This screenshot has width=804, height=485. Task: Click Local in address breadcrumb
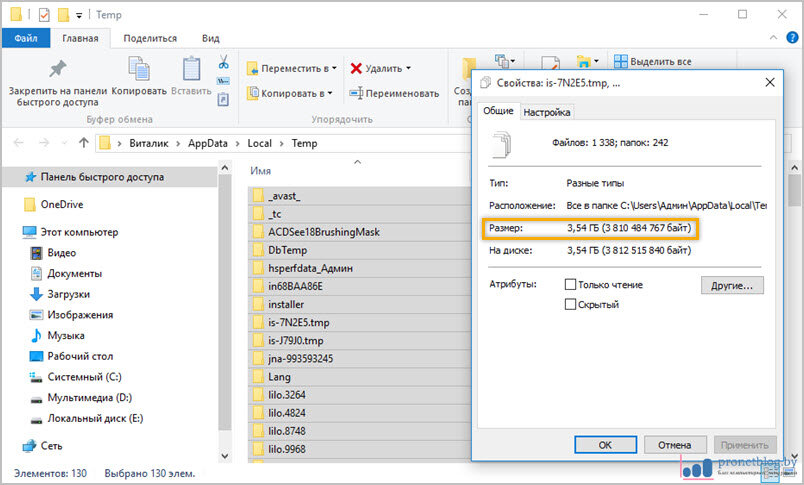coord(259,144)
